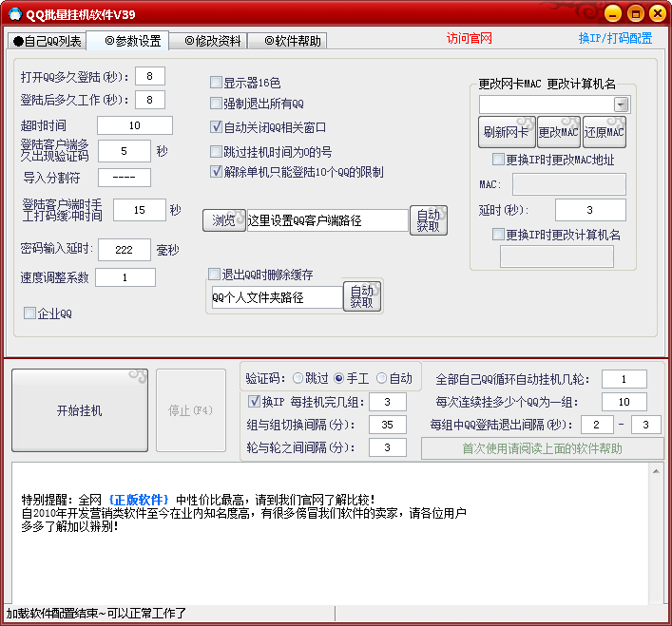Image resolution: width=672 pixels, height=626 pixels.
Task: Close the QQ批量挂机软件 window
Action: [x=658, y=14]
